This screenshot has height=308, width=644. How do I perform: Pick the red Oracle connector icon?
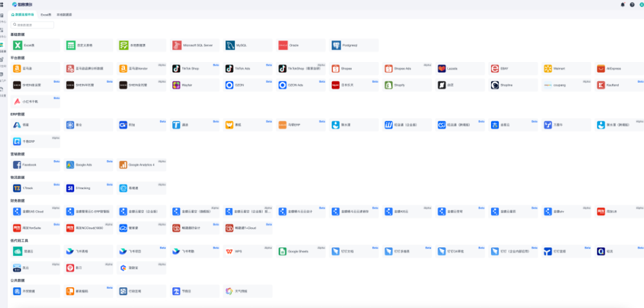pos(283,45)
